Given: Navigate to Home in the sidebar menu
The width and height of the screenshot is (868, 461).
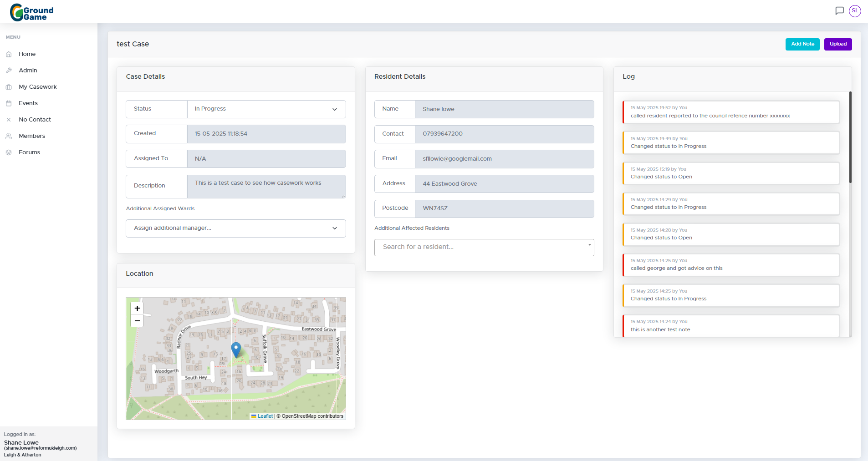Looking at the screenshot, I should pos(27,54).
